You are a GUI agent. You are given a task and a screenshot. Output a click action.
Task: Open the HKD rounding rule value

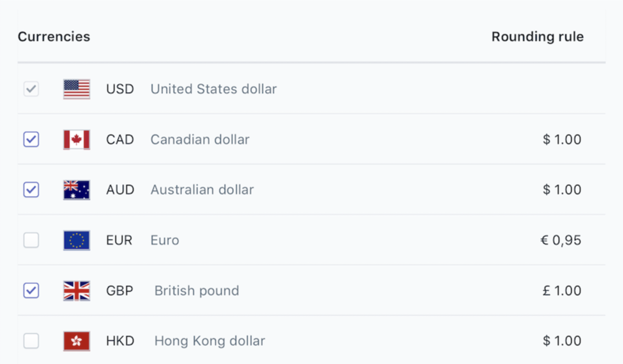pos(562,341)
